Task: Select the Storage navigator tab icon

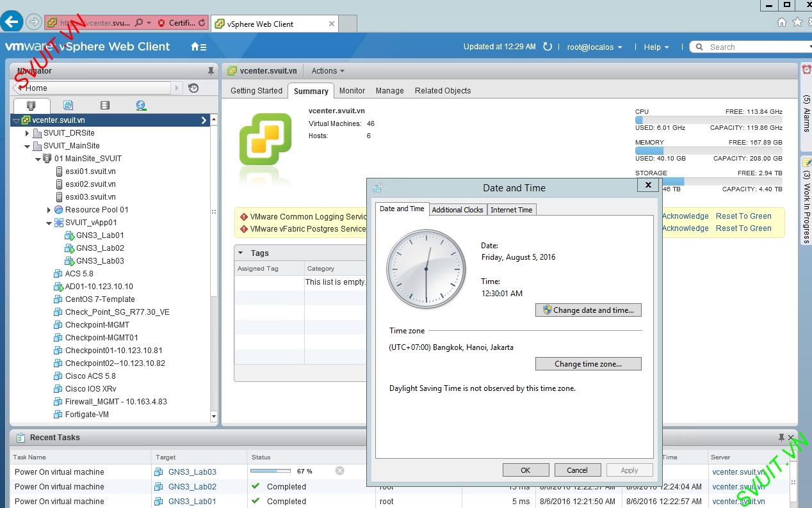Action: [105, 106]
